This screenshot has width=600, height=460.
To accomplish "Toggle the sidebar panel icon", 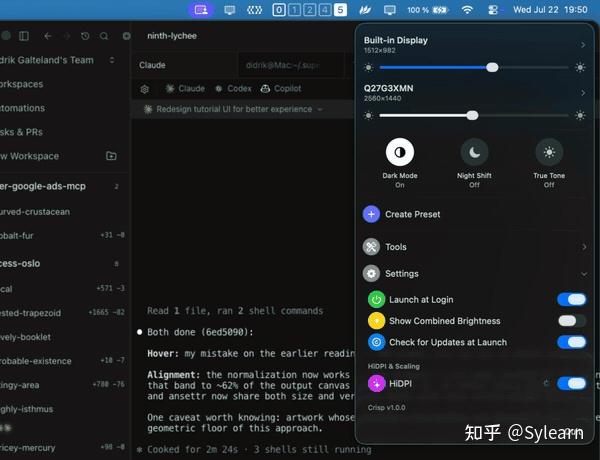I will (x=24, y=36).
